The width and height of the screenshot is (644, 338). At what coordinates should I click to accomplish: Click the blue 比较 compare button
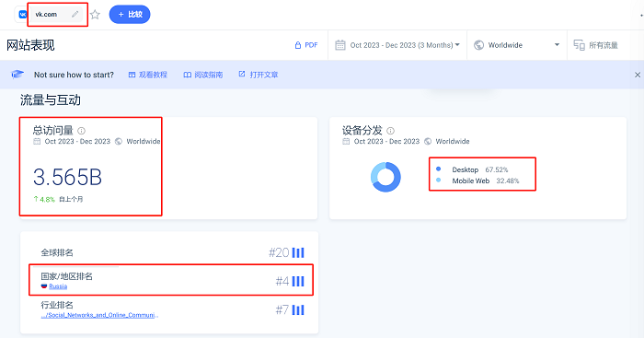(130, 15)
